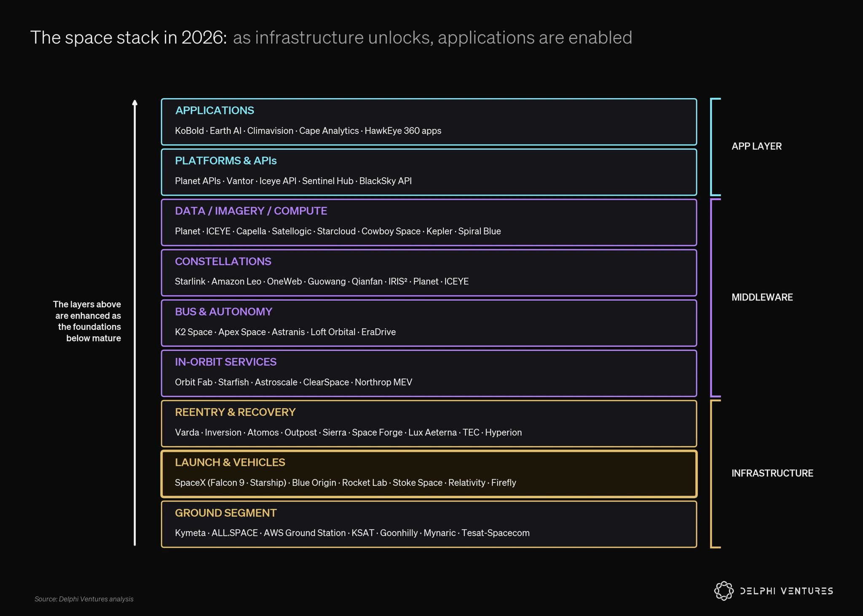Click the 'BUS & AUTONOMY' layer heading
This screenshot has width=863, height=616.
coord(224,311)
